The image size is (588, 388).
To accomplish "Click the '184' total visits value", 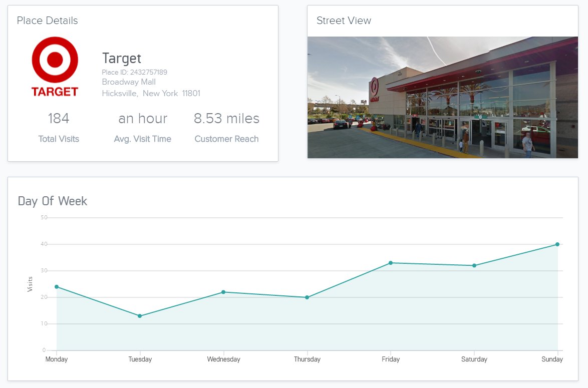I will coord(59,119).
